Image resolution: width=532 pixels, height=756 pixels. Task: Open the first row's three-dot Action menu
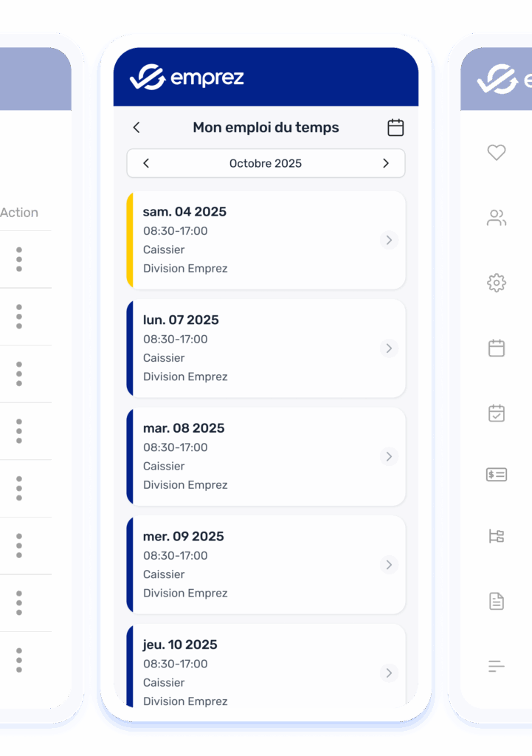pos(19,259)
